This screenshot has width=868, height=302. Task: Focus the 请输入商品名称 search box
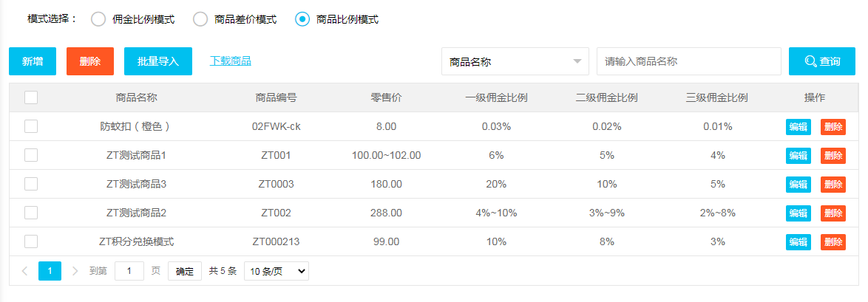pos(688,61)
